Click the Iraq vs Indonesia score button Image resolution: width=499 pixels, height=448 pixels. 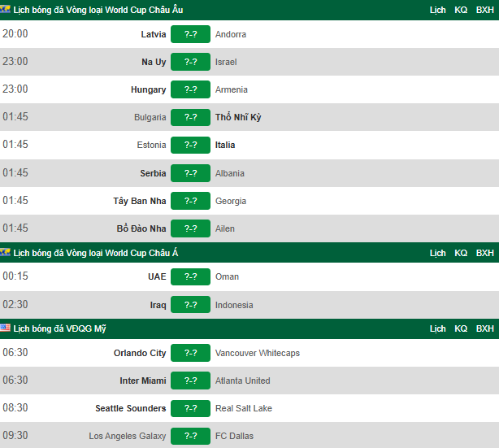(190, 305)
